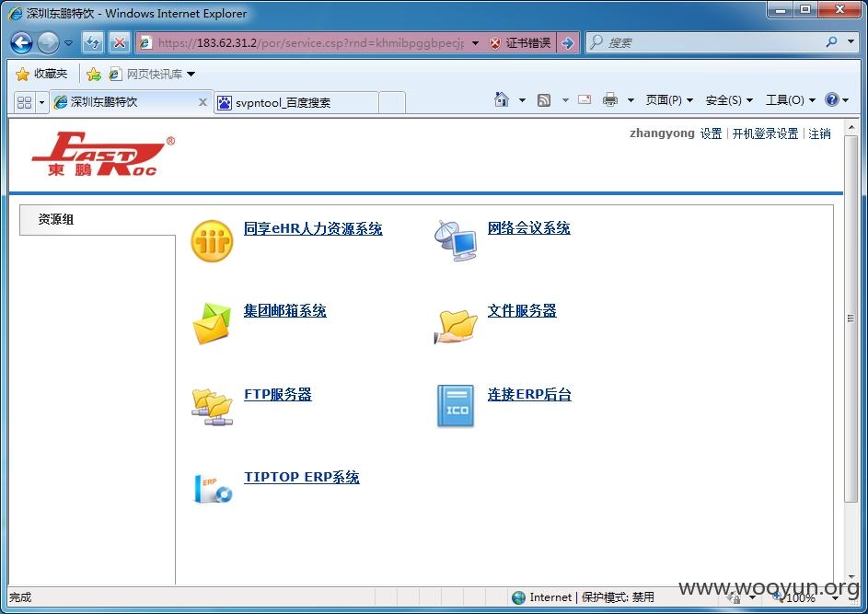
Task: Click the 注销 logout link
Action: point(819,133)
